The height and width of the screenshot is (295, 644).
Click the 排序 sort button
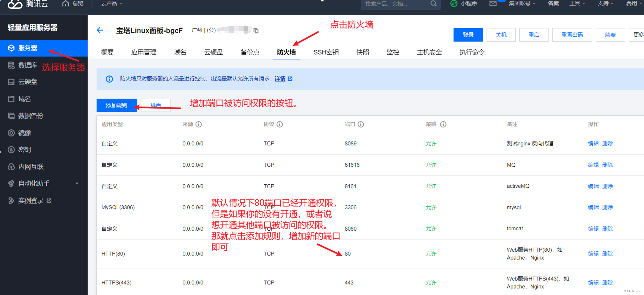click(155, 105)
